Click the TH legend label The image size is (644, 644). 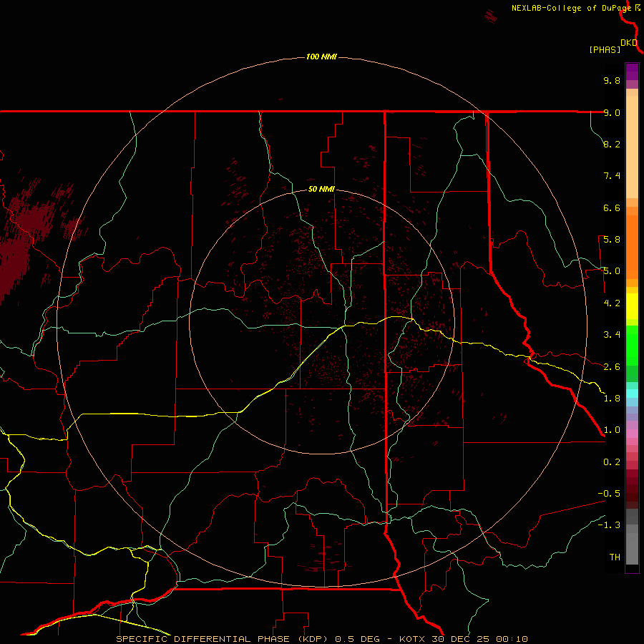tap(615, 557)
